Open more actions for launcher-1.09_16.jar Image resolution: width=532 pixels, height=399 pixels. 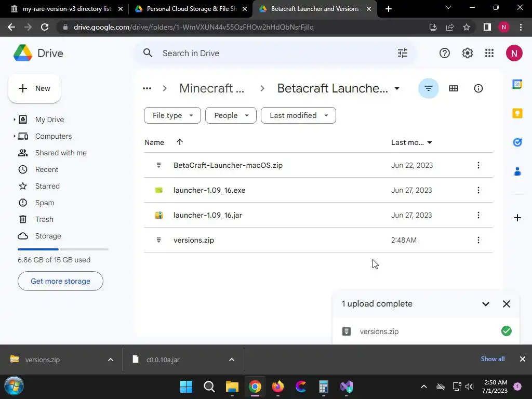click(x=478, y=215)
